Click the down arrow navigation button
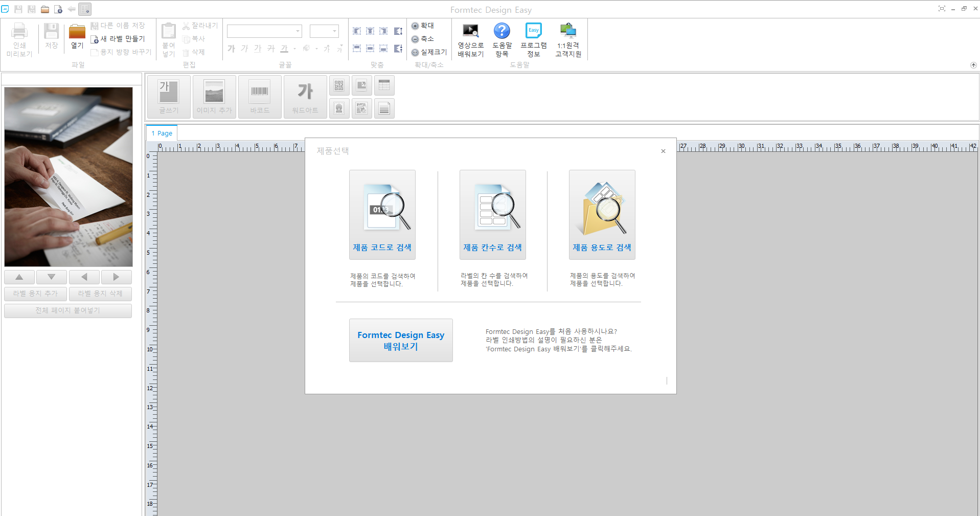Screen dimensions: 980x516 click(52, 277)
